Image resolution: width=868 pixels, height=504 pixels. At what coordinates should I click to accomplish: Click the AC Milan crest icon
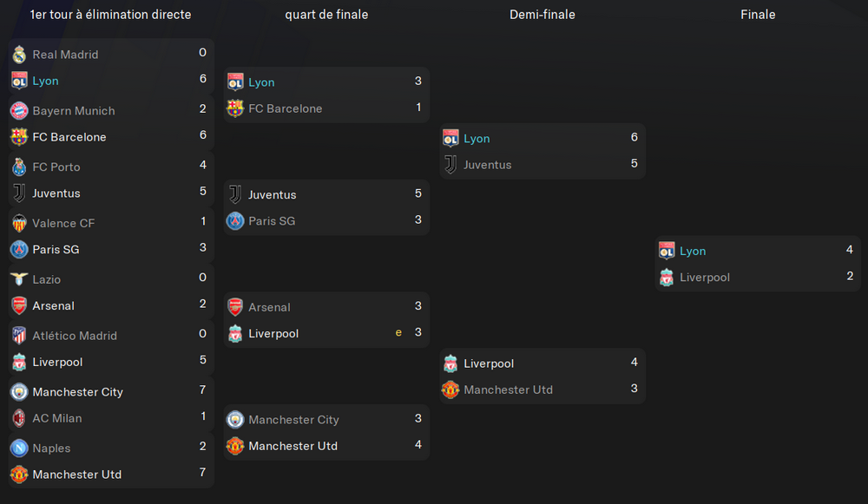(x=19, y=418)
